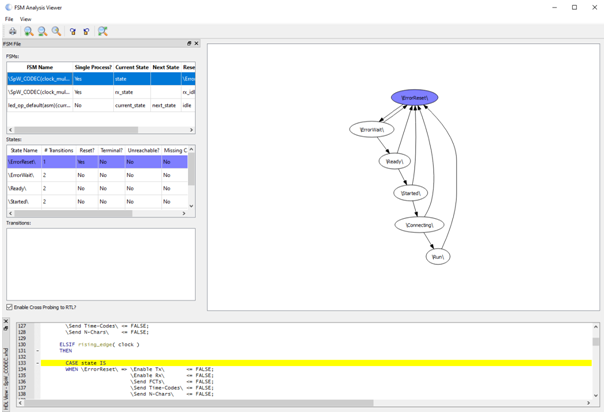Image resolution: width=606 pixels, height=414 pixels.
Task: Toggle Enable Cross Probing to RTL checkbox
Action: [x=10, y=307]
